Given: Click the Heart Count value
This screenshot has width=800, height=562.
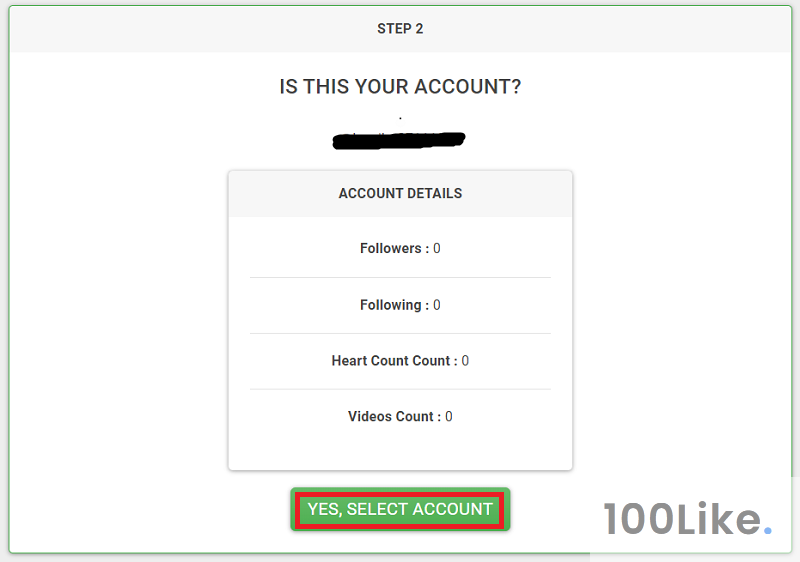Looking at the screenshot, I should click(465, 361).
